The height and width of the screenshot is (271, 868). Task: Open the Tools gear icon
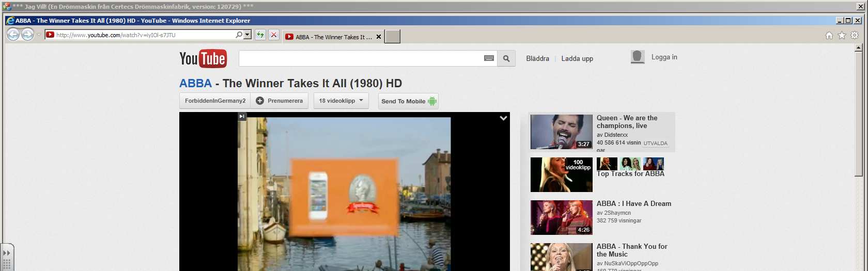point(855,36)
